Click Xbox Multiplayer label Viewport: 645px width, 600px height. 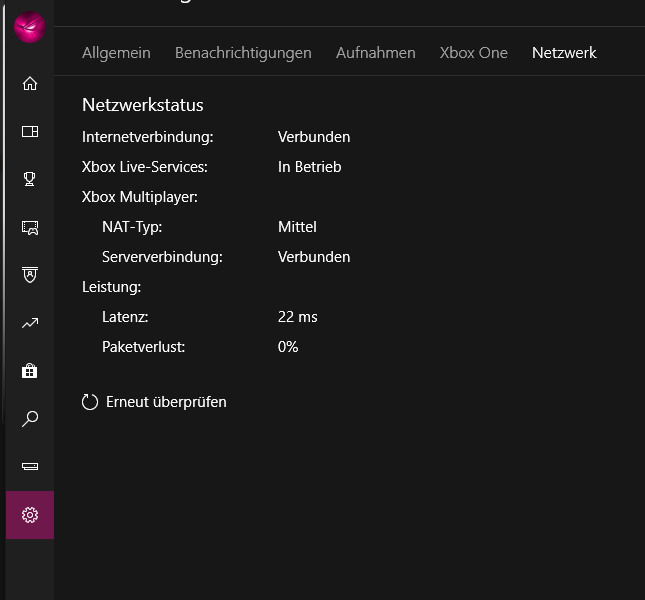(139, 197)
